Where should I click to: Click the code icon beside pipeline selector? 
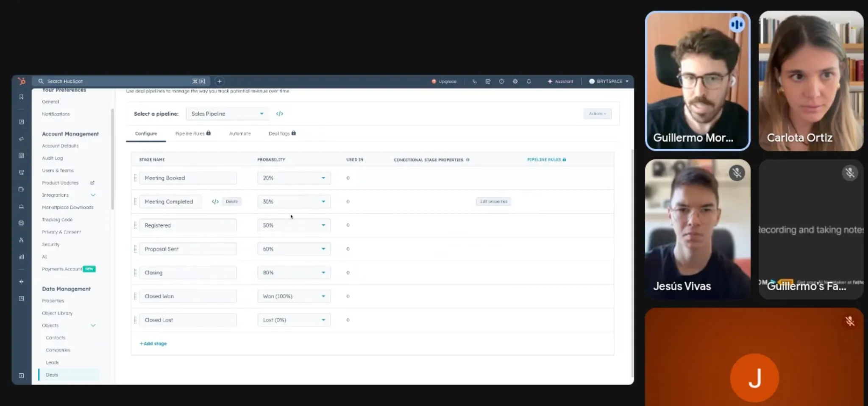pos(279,114)
